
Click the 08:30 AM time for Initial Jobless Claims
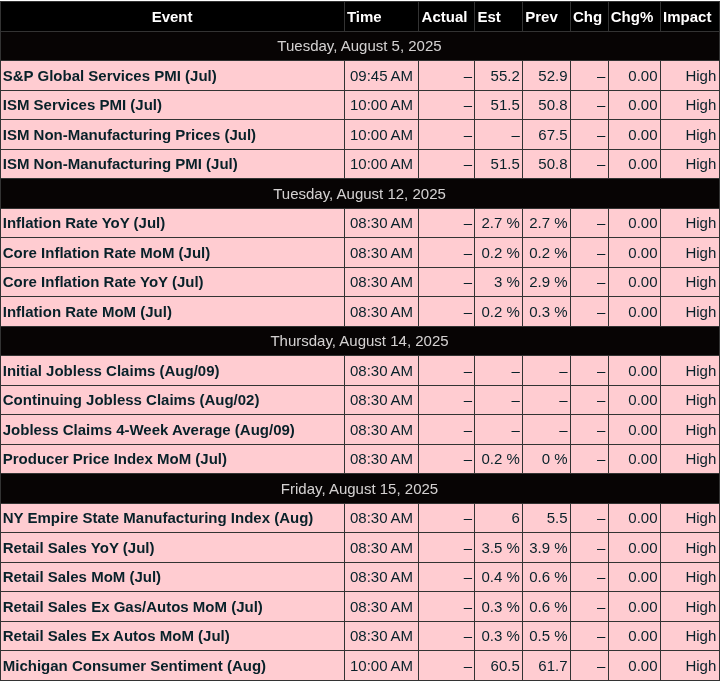[381, 371]
